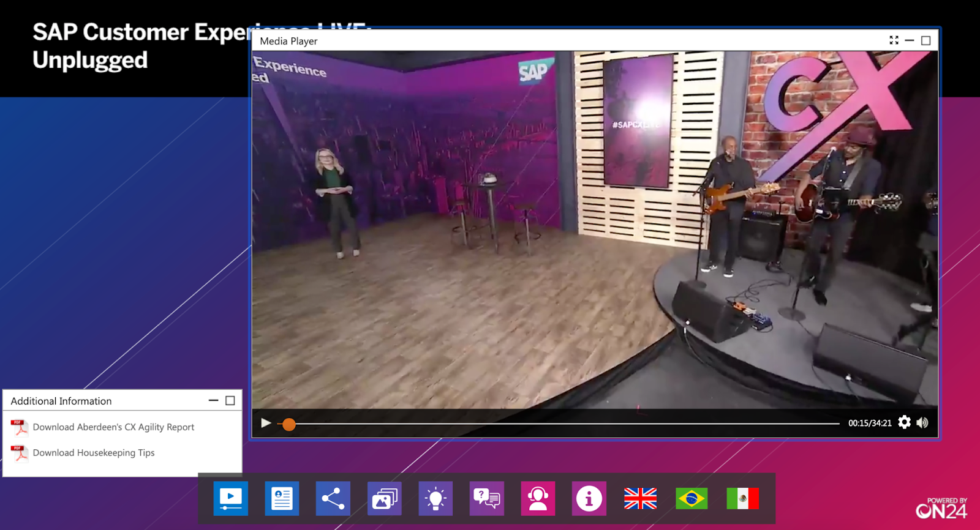Download Aberdeen's CX Agility Report
Screen dimensions: 980x530
(x=113, y=427)
